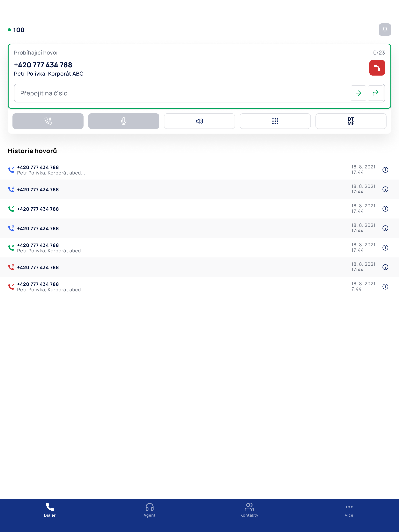Click date '18. 8. 2021 7:44'
399x532 pixels.
(363, 286)
